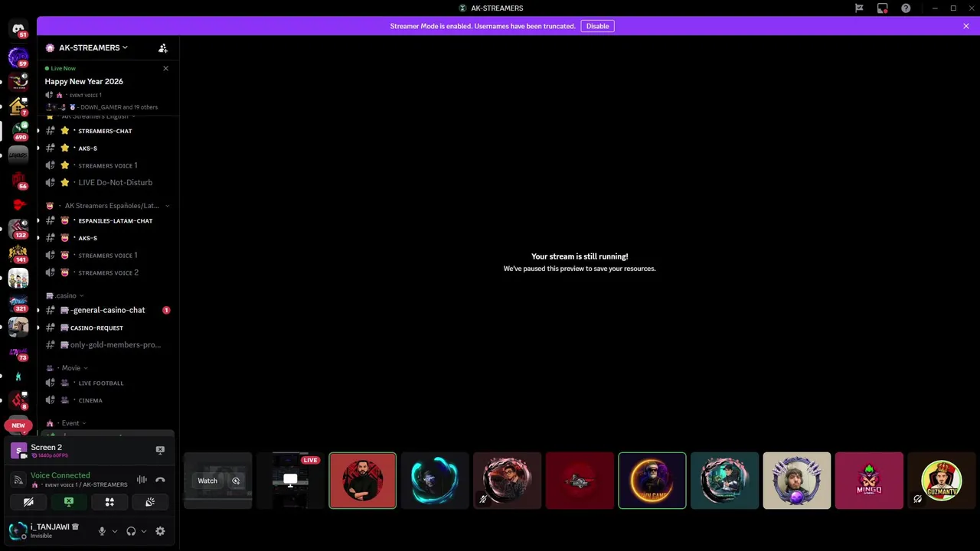Open user settings gear icon
The width and height of the screenshot is (980, 551).
[160, 531]
